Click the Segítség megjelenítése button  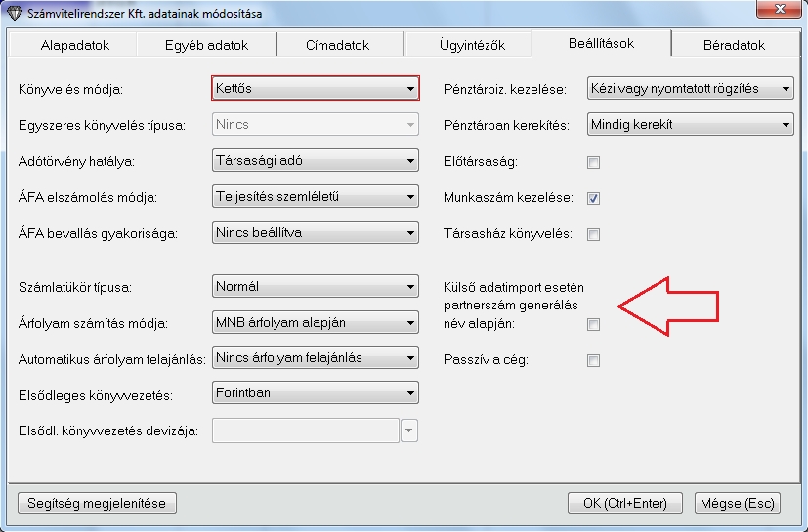click(97, 503)
